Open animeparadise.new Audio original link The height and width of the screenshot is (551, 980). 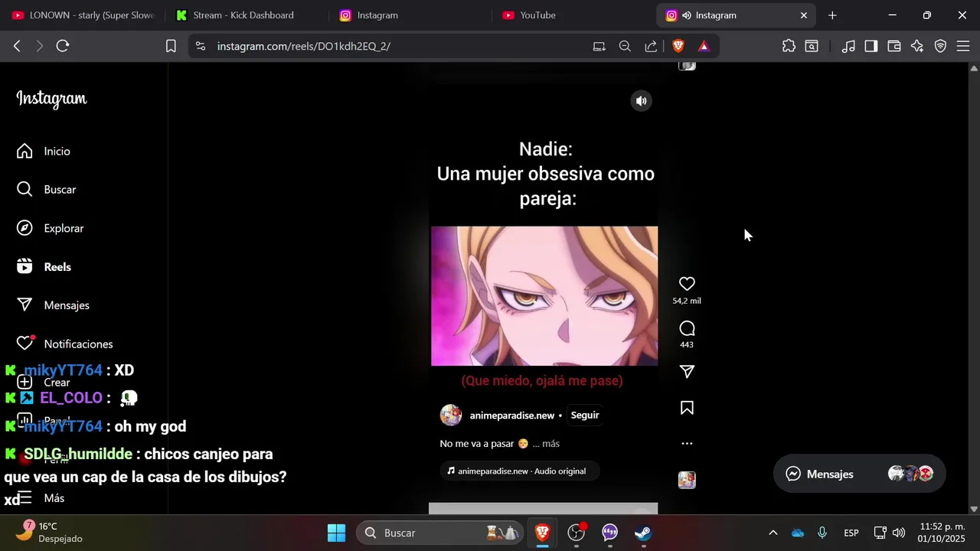(x=519, y=471)
